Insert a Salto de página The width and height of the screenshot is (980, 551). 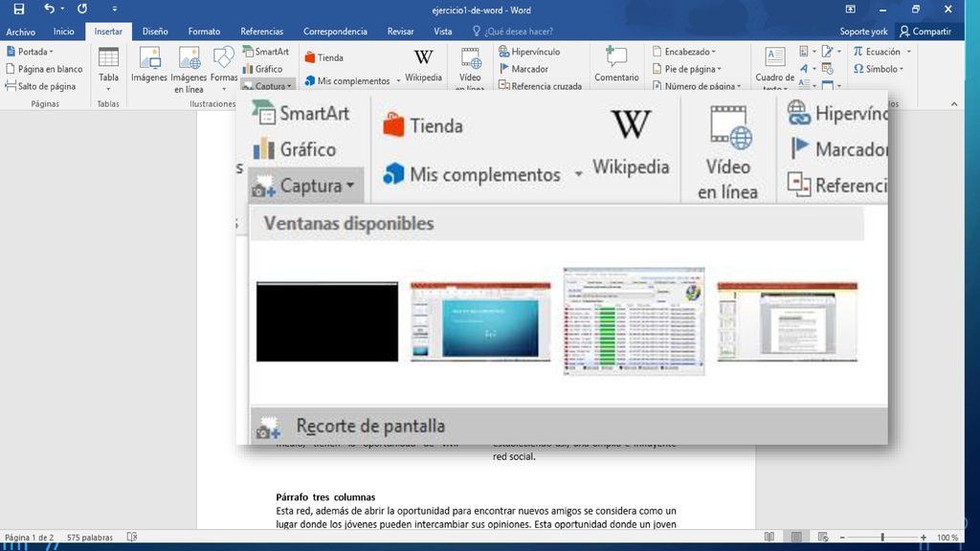[40, 86]
